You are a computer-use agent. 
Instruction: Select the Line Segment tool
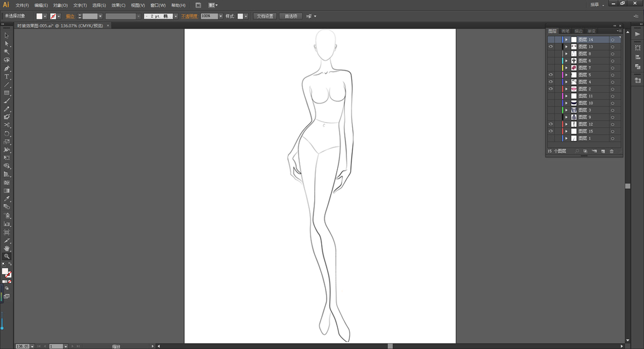point(6,84)
